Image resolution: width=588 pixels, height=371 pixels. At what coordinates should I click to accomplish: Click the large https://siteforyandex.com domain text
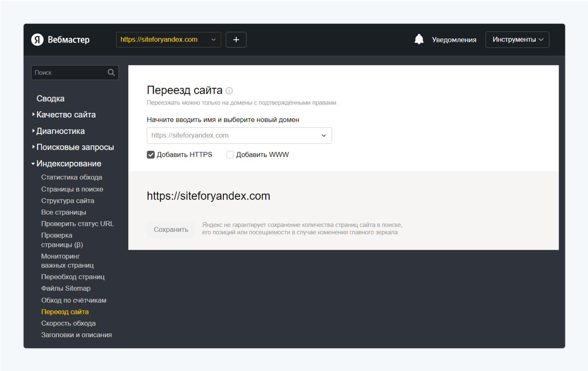tap(208, 196)
